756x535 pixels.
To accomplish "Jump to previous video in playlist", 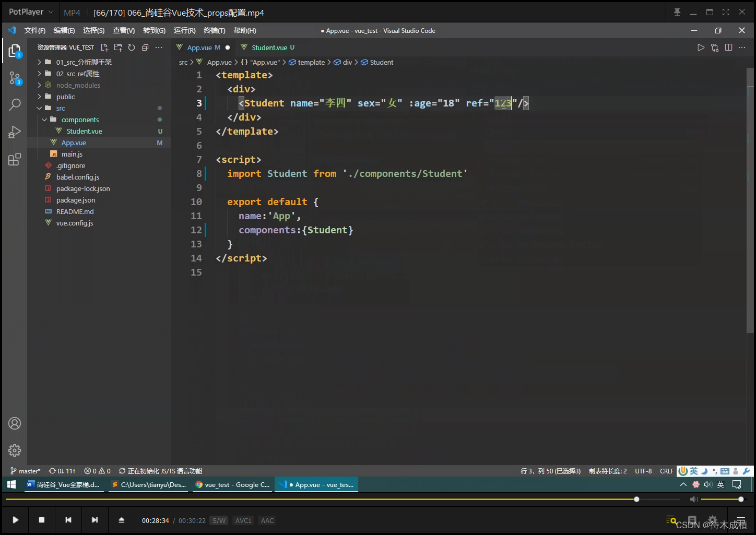I will point(68,520).
